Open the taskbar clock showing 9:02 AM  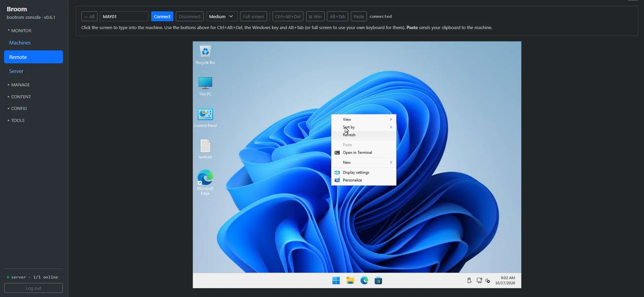pyautogui.click(x=505, y=281)
